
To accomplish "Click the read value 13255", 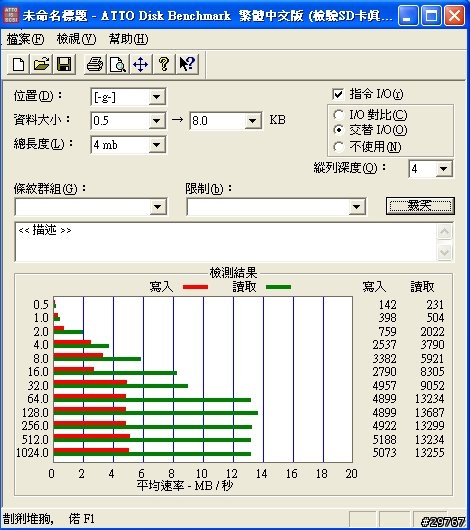I will click(x=429, y=452).
